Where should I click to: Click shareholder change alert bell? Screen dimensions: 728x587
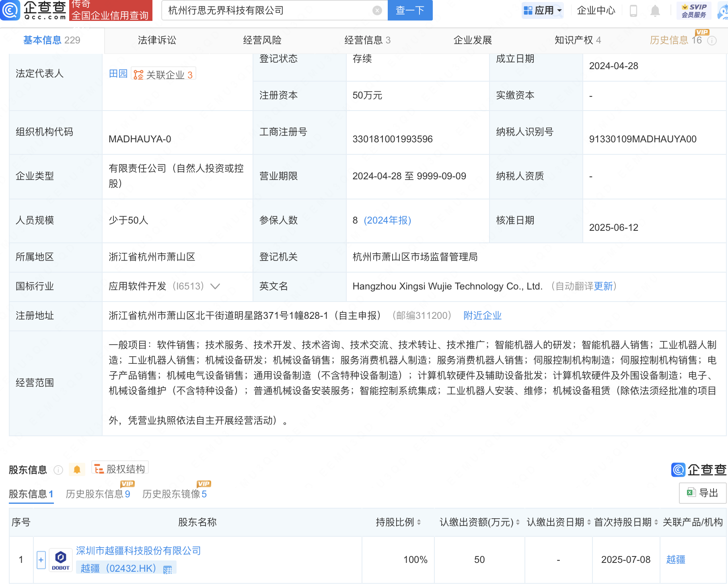(x=77, y=469)
